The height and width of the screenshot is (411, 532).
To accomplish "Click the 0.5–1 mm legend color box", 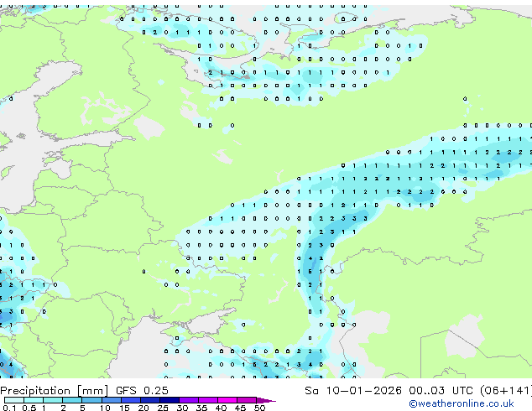I will coord(34,400).
